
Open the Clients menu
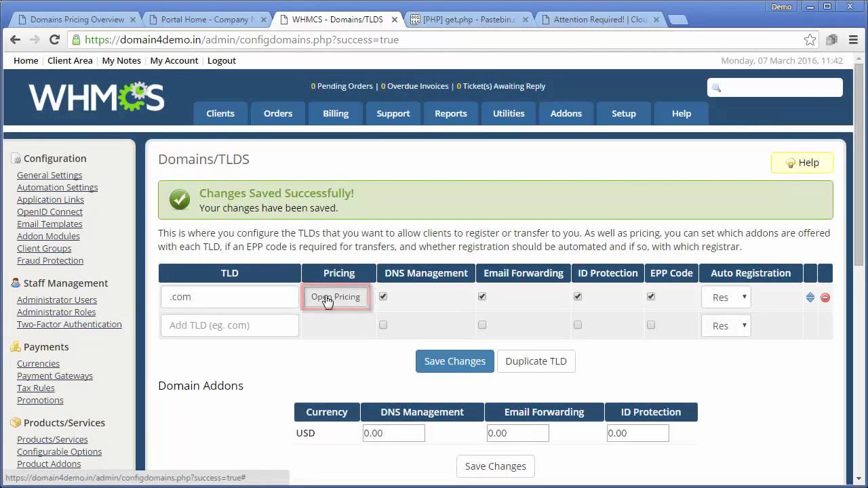(220, 113)
